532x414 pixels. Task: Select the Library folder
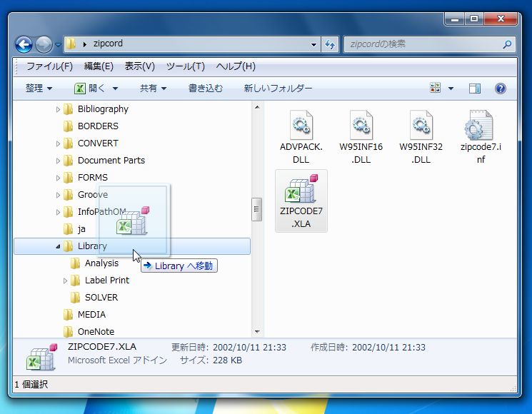tap(132, 246)
